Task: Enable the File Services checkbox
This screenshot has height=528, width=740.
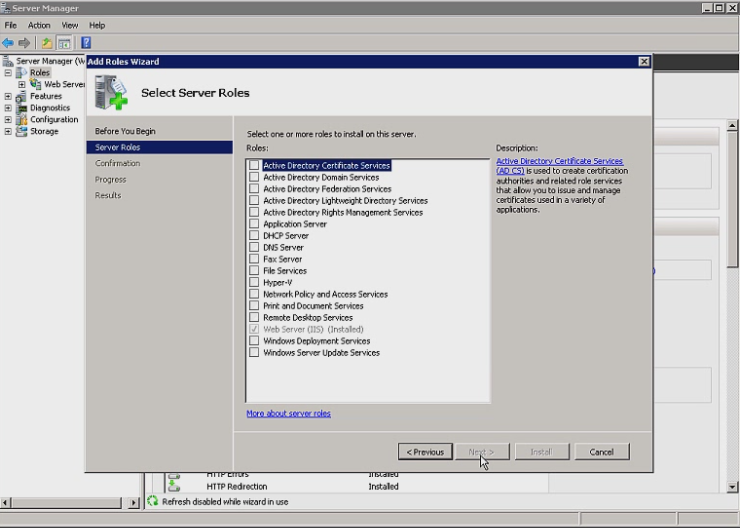Action: [x=254, y=270]
